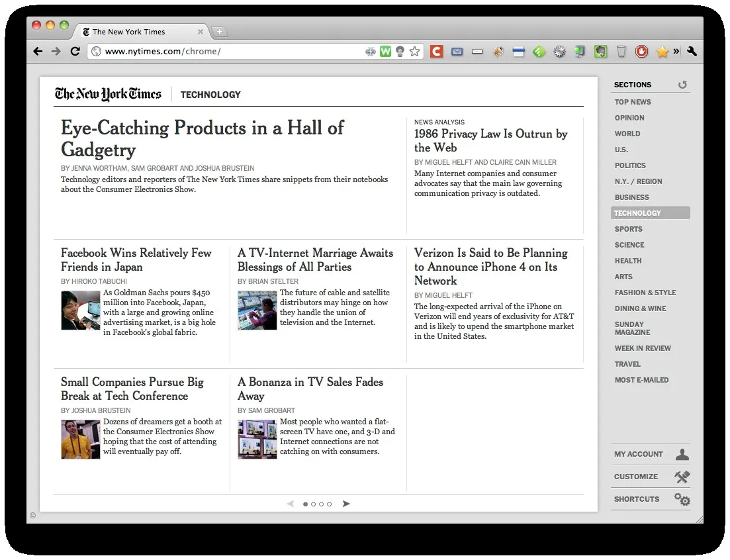The width and height of the screenshot is (730, 560).
Task: Select the fourth page indicator dot
Action: [x=329, y=504]
